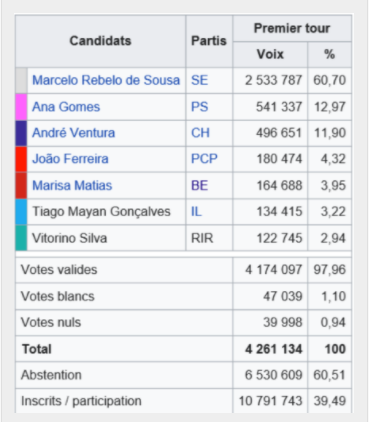Screen dimensions: 373x422
Task: Click the Candidats column header
Action: pyautogui.click(x=101, y=41)
